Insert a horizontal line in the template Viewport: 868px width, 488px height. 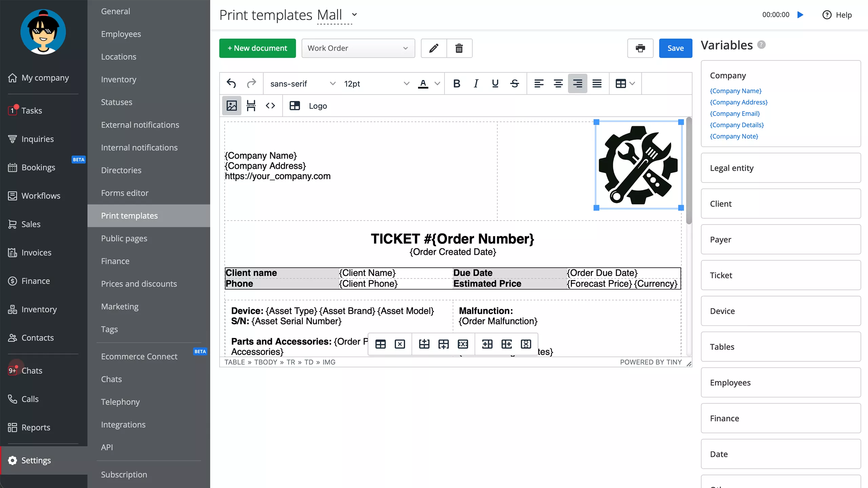pos(251,106)
